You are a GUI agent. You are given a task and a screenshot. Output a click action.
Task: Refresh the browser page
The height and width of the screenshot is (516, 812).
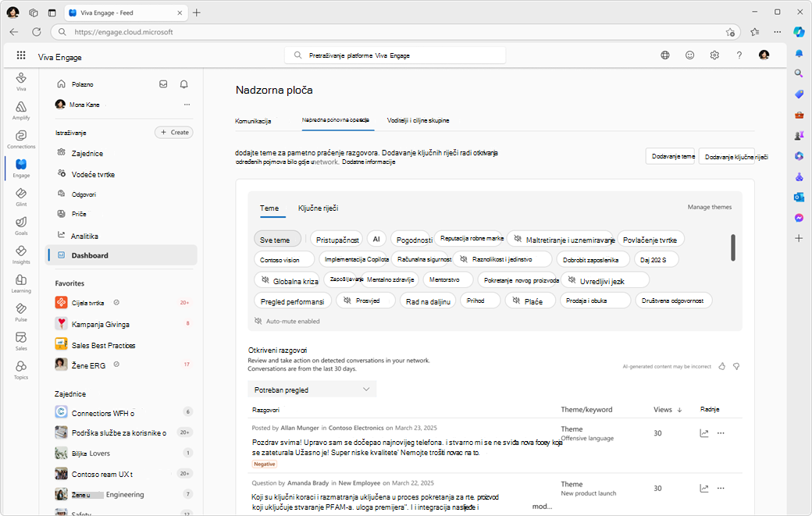click(36, 31)
